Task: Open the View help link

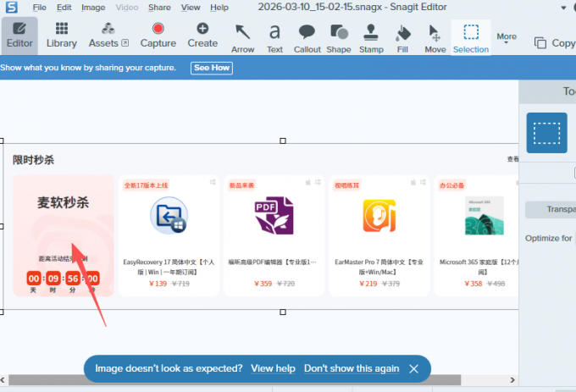Action: [273, 368]
